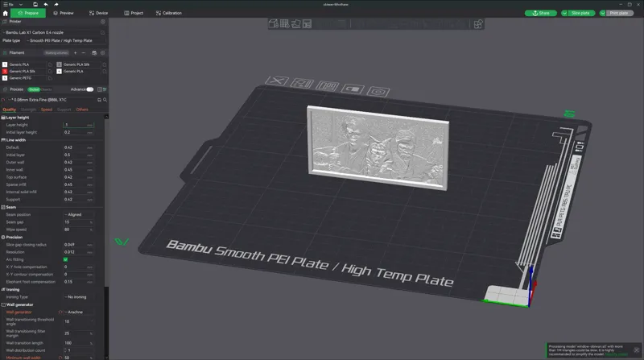This screenshot has width=644, height=360.
Task: Open the File menu
Action: click(8, 4)
